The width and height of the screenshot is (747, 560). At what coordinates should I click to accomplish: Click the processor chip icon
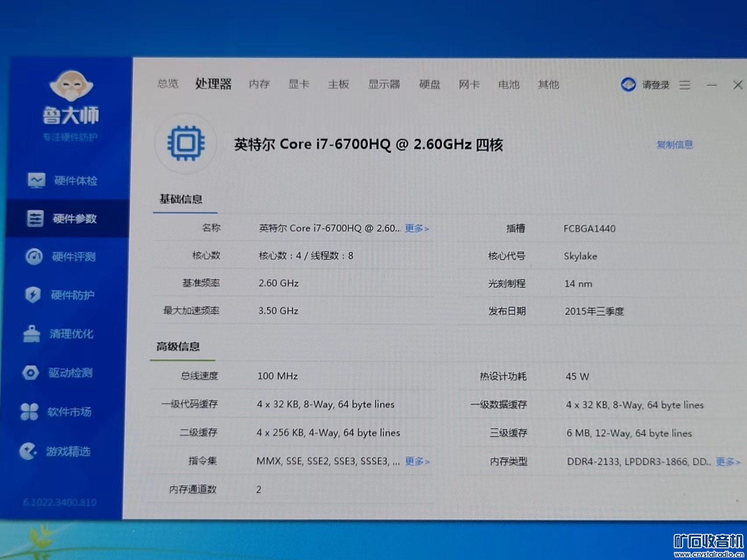(186, 143)
